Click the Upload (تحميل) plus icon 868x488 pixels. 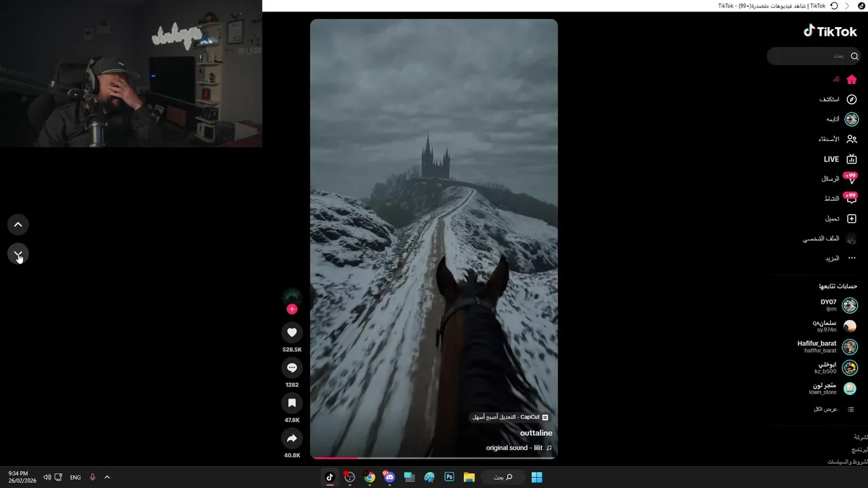pos(852,219)
